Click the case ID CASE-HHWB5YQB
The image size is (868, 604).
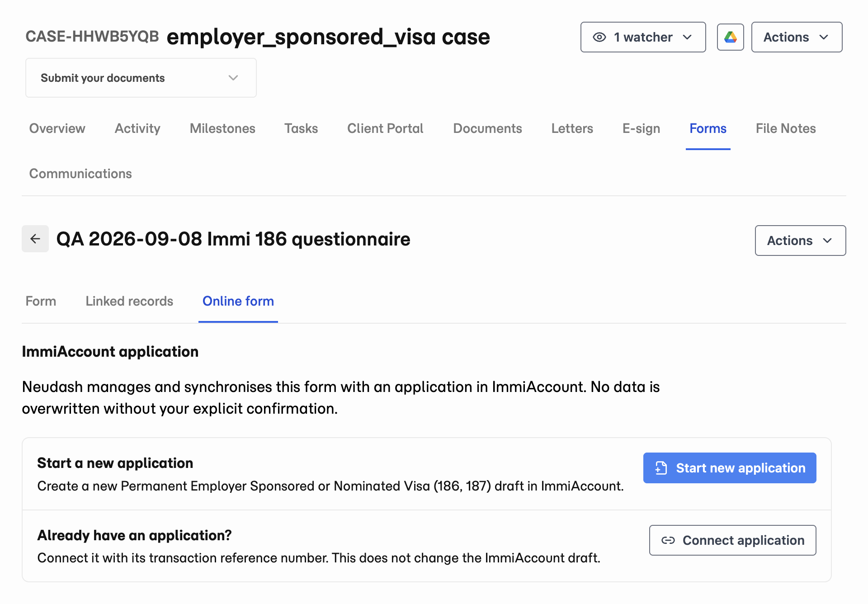[x=92, y=37]
